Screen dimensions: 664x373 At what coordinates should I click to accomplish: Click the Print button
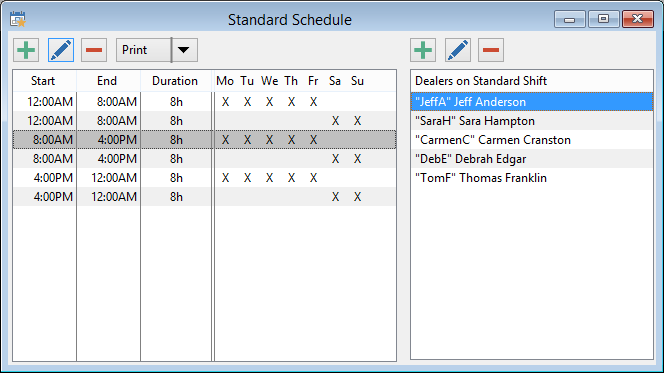(144, 50)
